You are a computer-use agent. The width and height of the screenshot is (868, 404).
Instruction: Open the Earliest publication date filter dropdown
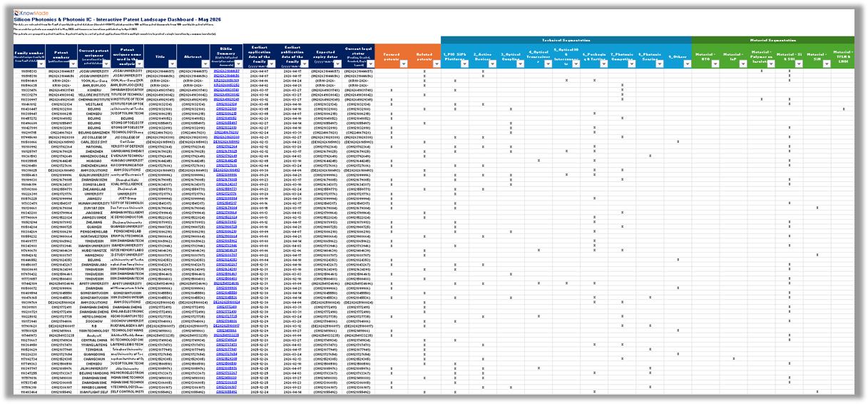click(x=304, y=64)
